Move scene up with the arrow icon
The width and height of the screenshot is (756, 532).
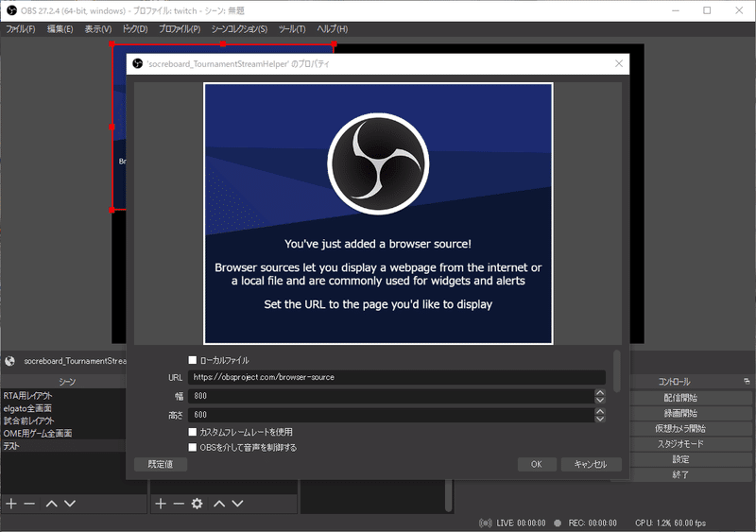pyautogui.click(x=52, y=504)
